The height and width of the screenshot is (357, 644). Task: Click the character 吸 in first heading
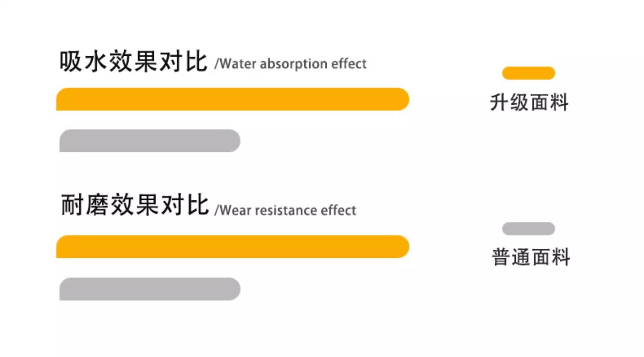(70, 61)
